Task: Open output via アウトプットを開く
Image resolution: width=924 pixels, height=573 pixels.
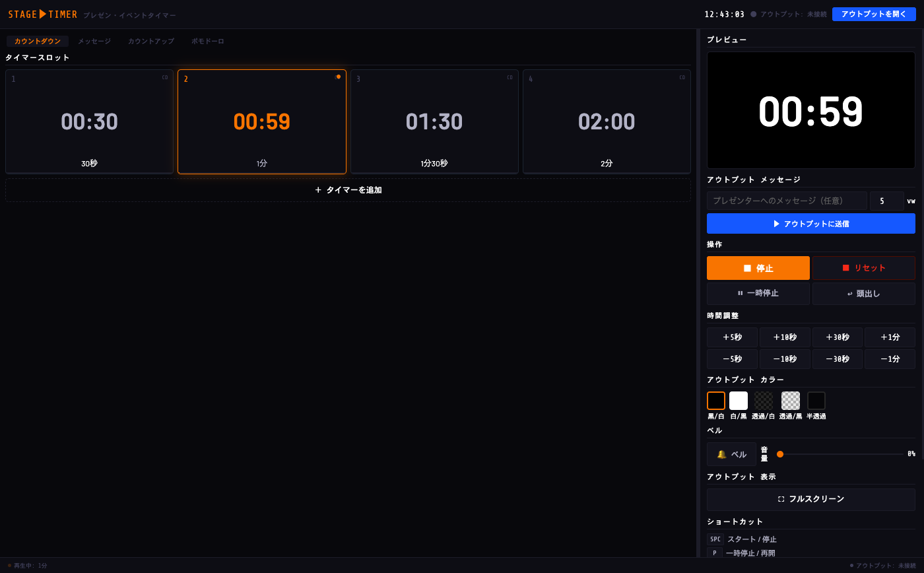Action: (874, 14)
